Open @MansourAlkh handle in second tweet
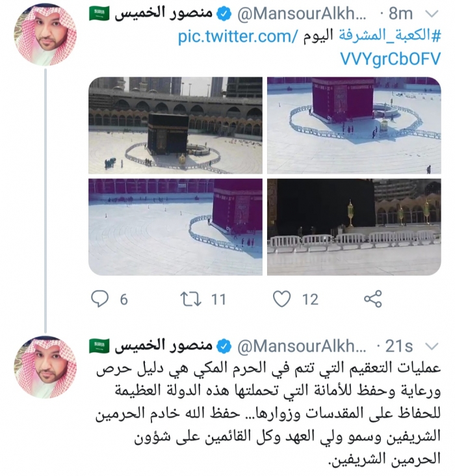This screenshot has width=455, height=476. [x=302, y=347]
